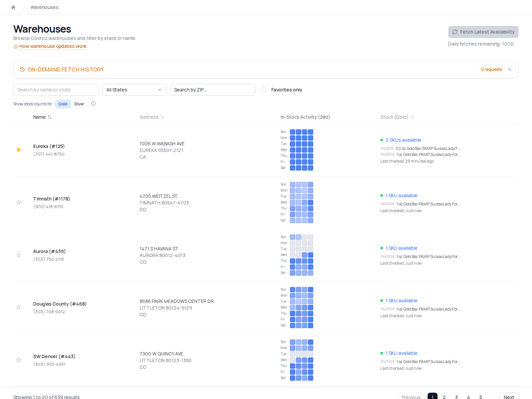532x399 pixels.
Task: Click the ON-DEMAND FETCH HISTORY title
Action: tap(66, 69)
